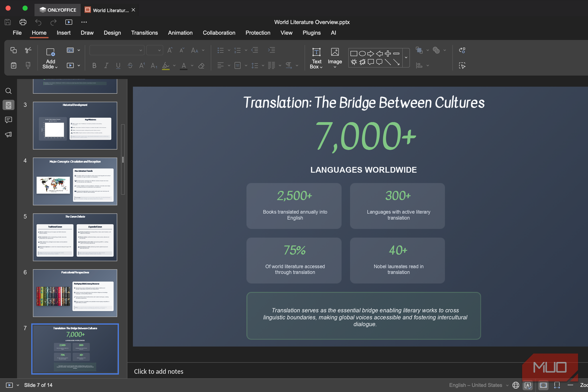Viewport: 588px width, 392px height.
Task: Toggle Italic formatting
Action: [106, 66]
